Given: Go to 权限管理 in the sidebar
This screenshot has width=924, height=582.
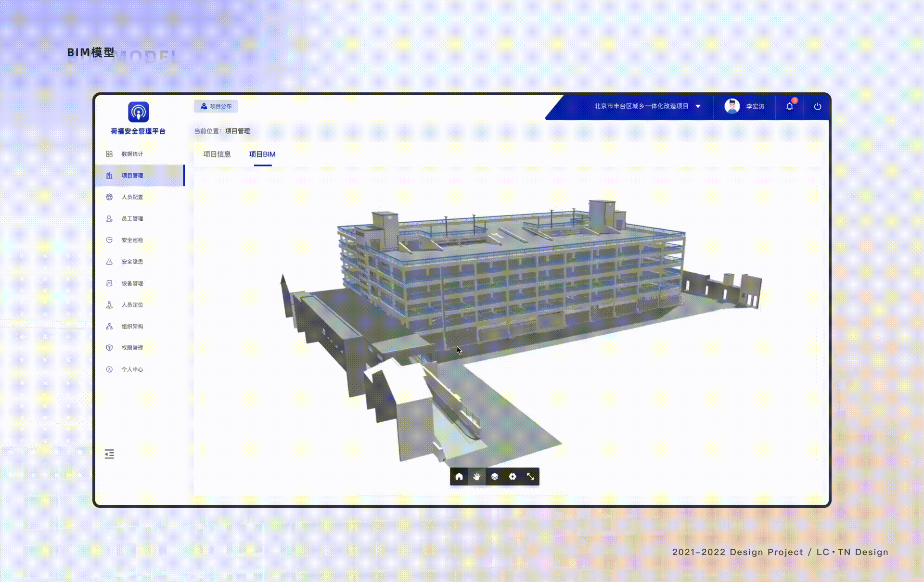Looking at the screenshot, I should pyautogui.click(x=140, y=348).
